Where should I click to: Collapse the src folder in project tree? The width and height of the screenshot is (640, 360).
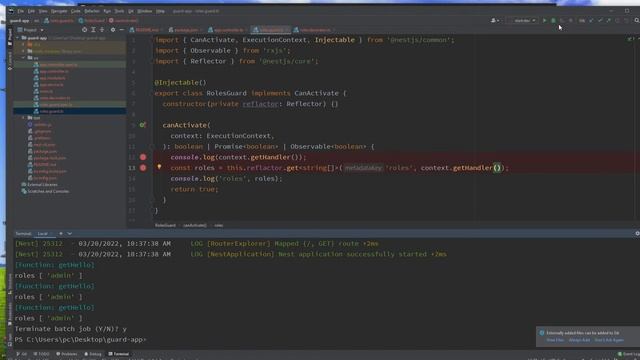coord(24,58)
